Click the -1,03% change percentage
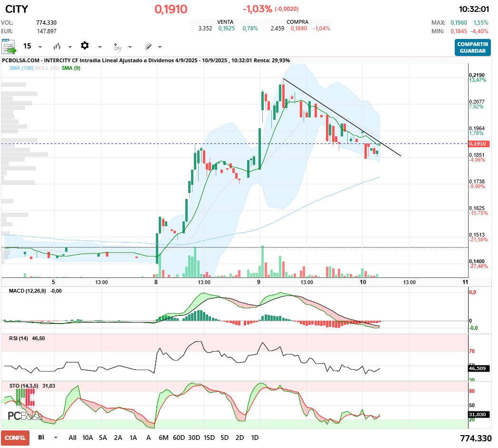Viewport: 498px width, 448px height. pyautogui.click(x=257, y=9)
